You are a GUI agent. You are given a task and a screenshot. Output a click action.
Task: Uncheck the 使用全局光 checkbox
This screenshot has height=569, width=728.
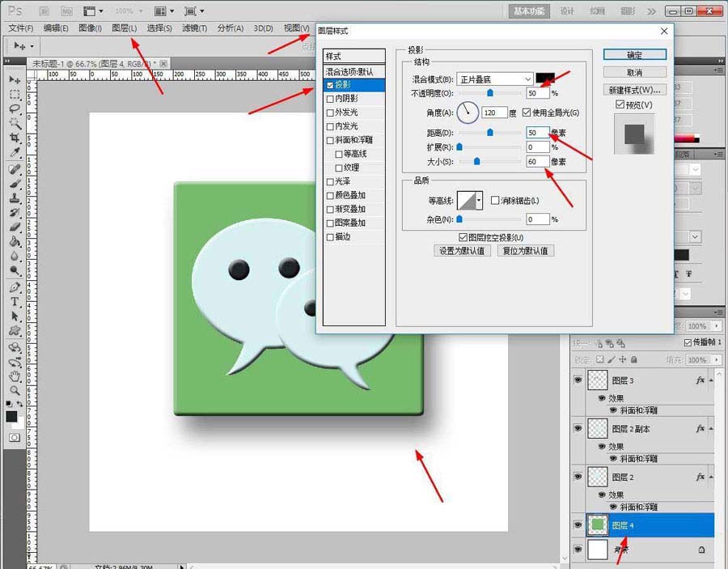tap(527, 112)
